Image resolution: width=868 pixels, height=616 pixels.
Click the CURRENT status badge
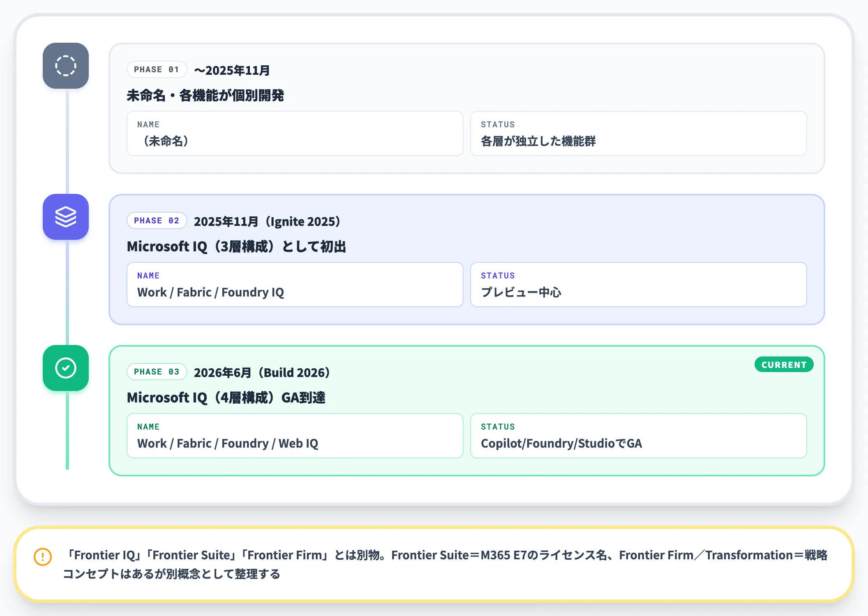click(x=784, y=365)
